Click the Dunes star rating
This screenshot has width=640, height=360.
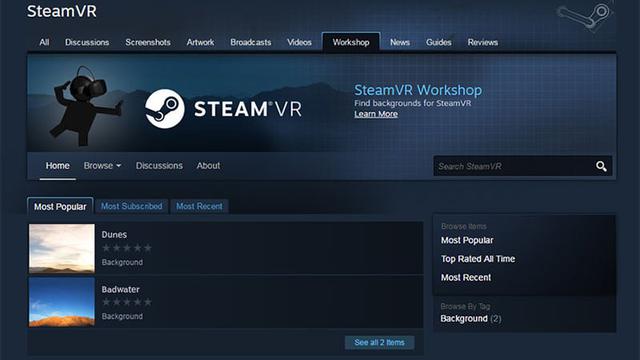point(127,248)
